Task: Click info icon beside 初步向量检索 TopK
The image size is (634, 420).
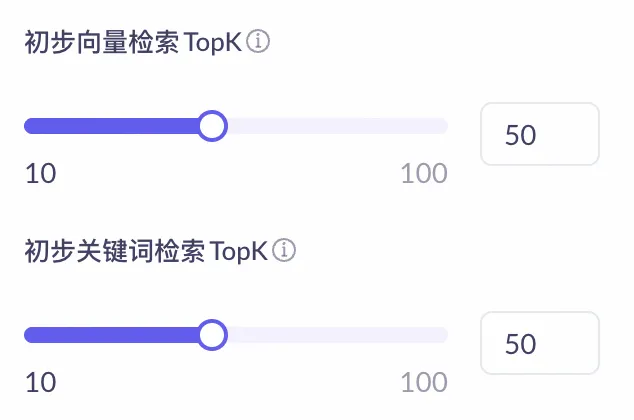Action: (258, 41)
